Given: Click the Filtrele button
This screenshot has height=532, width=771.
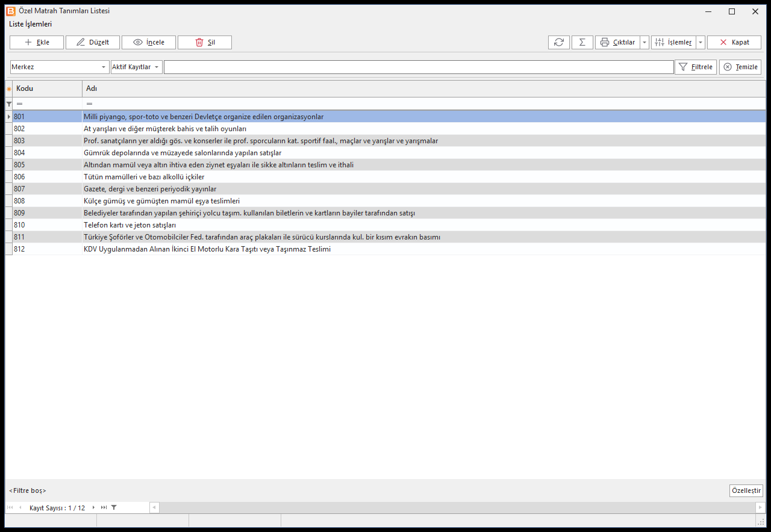Looking at the screenshot, I should tap(696, 67).
